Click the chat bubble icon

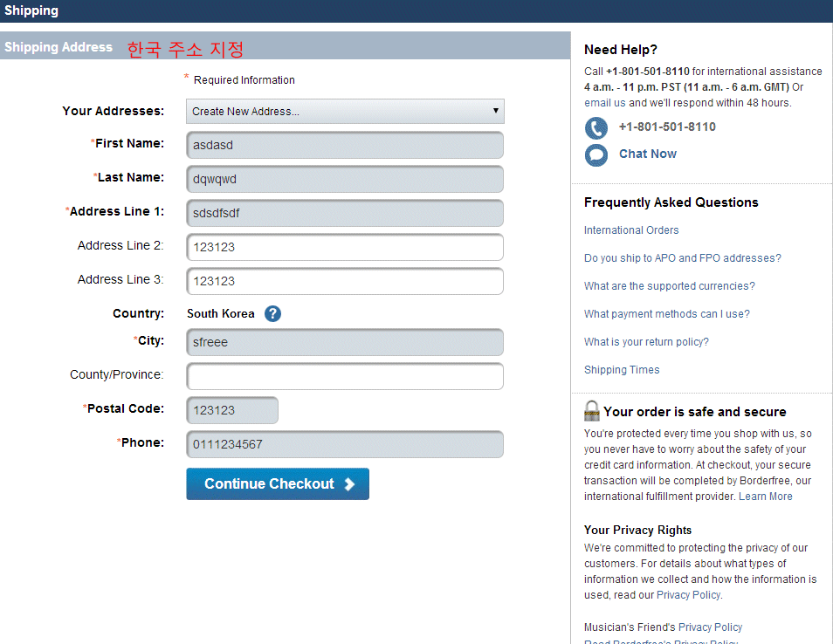click(596, 155)
